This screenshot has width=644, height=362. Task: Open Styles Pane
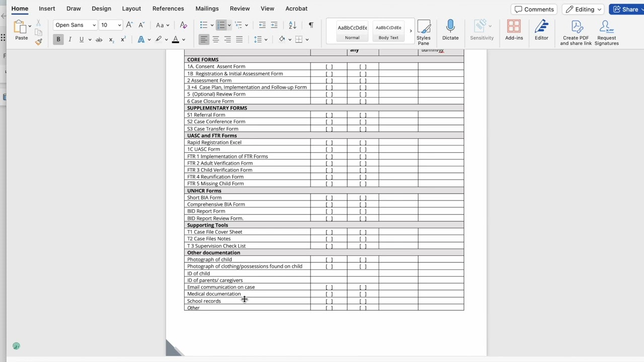(424, 33)
